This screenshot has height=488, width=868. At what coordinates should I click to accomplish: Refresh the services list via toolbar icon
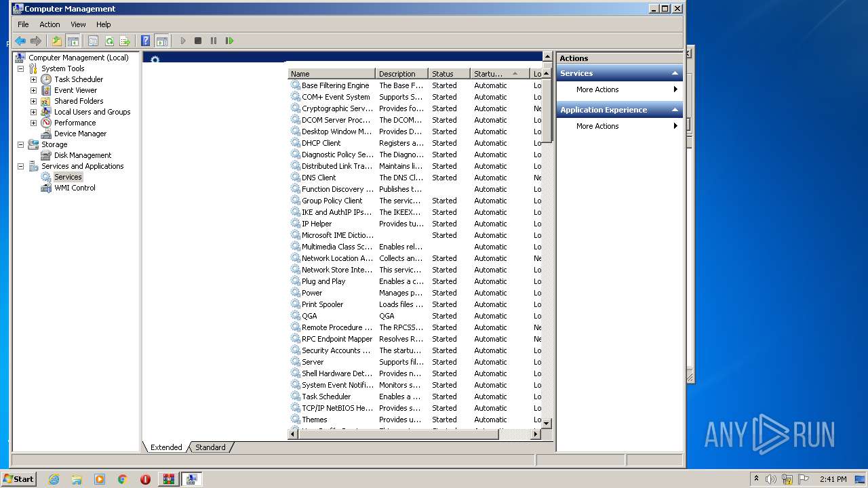[x=109, y=41]
